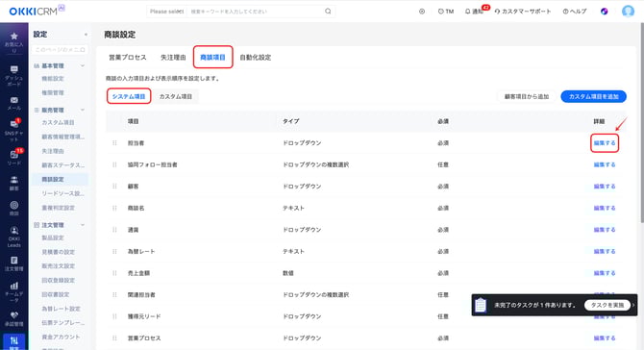Open 機能設定 in settings menu
The image size is (644, 350).
[53, 79]
